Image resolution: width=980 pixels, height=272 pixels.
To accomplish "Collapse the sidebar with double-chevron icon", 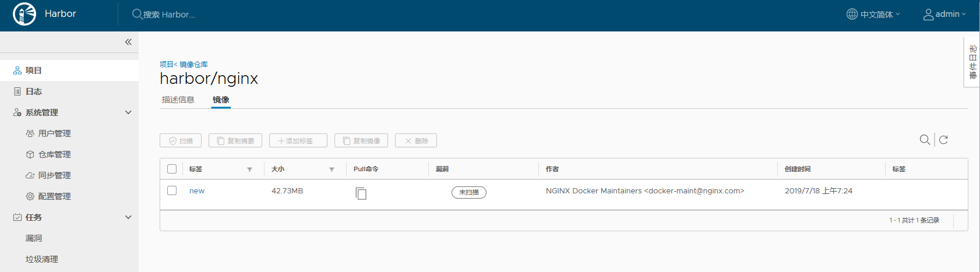I will point(128,42).
